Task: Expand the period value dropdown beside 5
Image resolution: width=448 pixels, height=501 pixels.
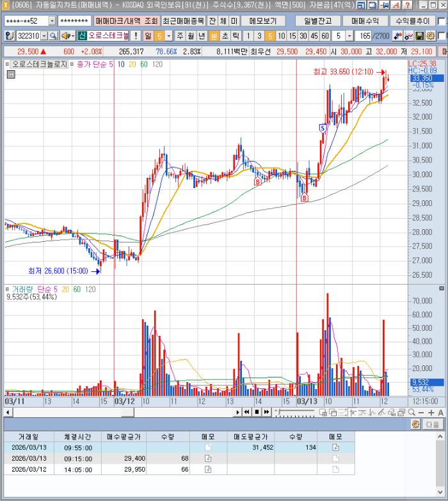Action: pos(169,36)
